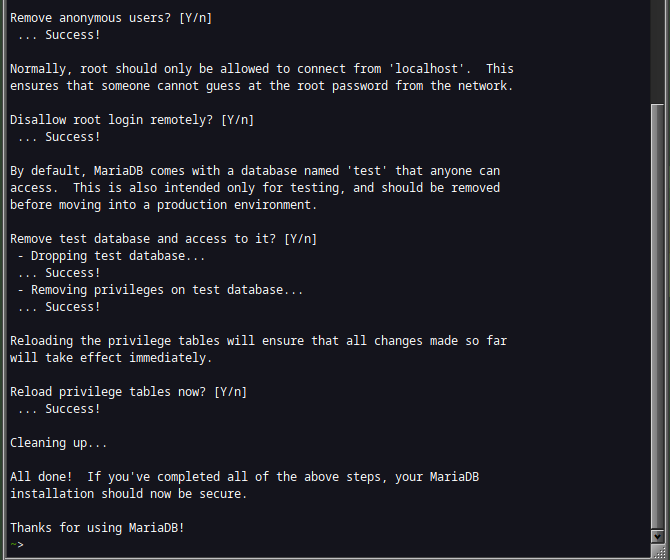Click the shell prompt at the bottom

click(17, 545)
